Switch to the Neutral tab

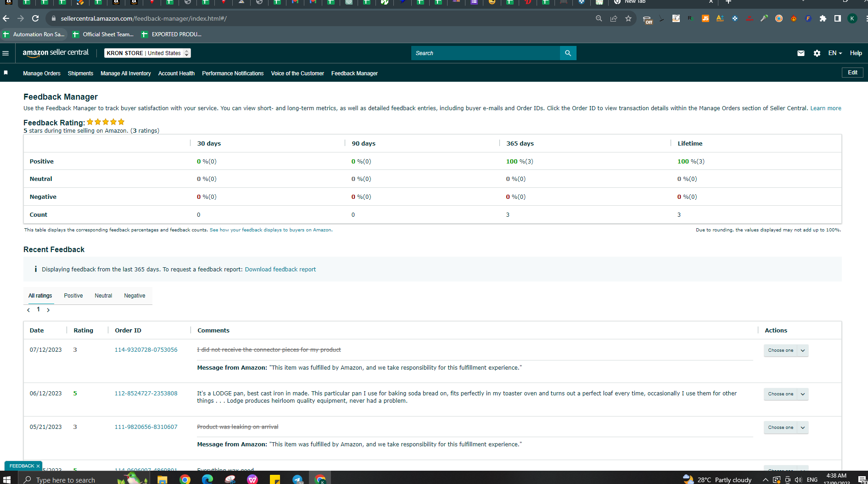[103, 296]
